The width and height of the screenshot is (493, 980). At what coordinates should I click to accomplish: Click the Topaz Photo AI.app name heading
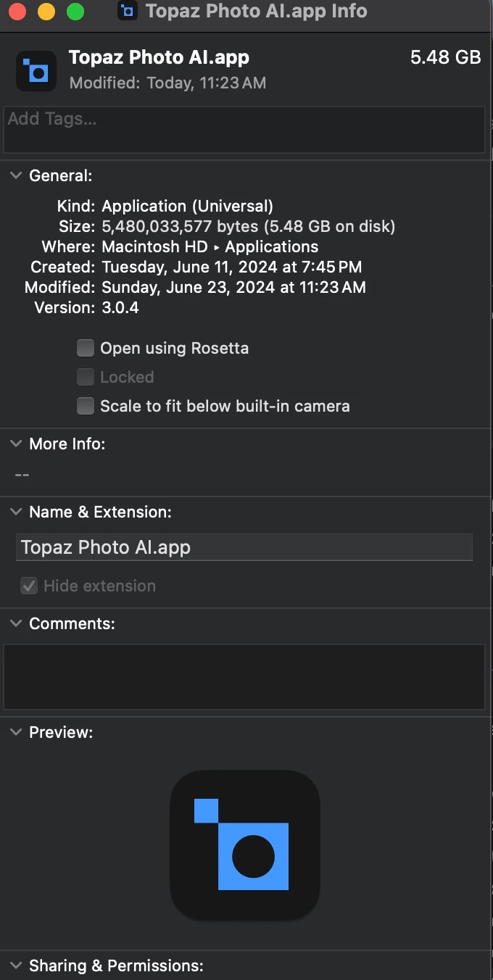click(x=159, y=57)
